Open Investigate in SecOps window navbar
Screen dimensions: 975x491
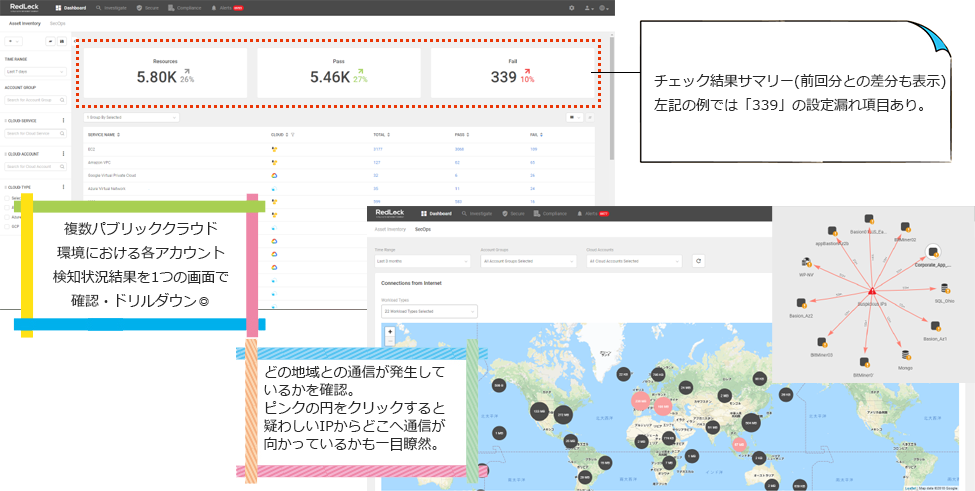(x=477, y=213)
